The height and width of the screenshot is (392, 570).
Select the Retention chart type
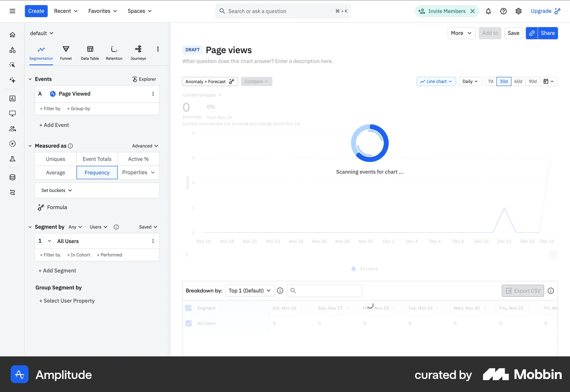(114, 53)
